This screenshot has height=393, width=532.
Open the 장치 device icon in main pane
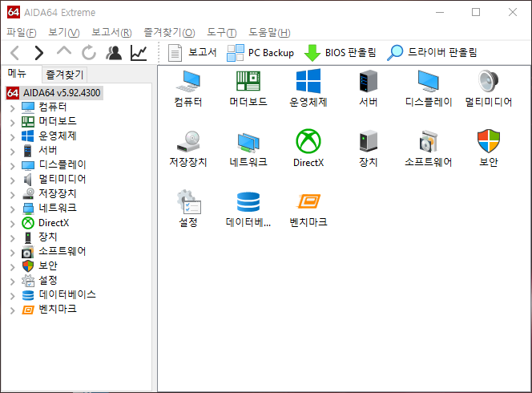click(368, 141)
